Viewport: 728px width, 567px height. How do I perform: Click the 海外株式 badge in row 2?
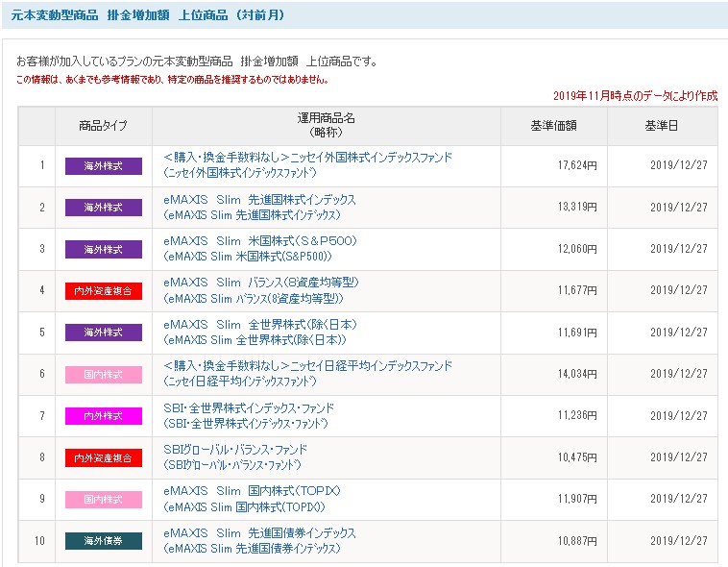pos(104,208)
